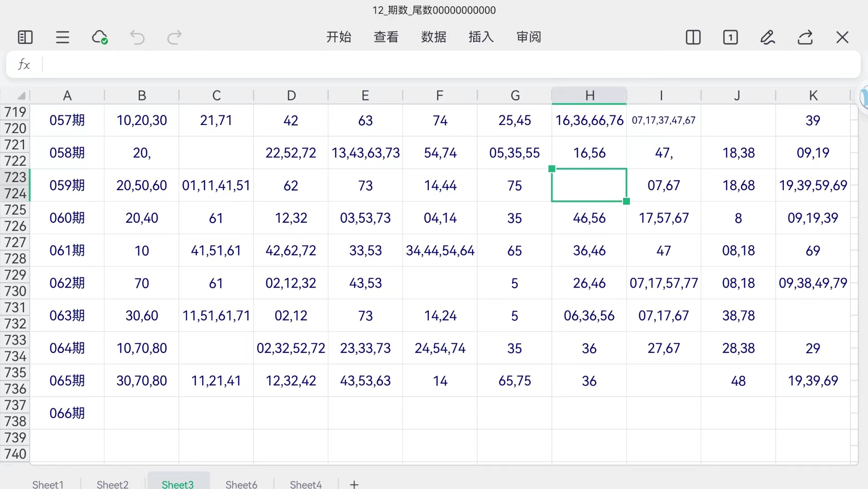The width and height of the screenshot is (868, 489).
Task: Select column F header
Action: (440, 96)
